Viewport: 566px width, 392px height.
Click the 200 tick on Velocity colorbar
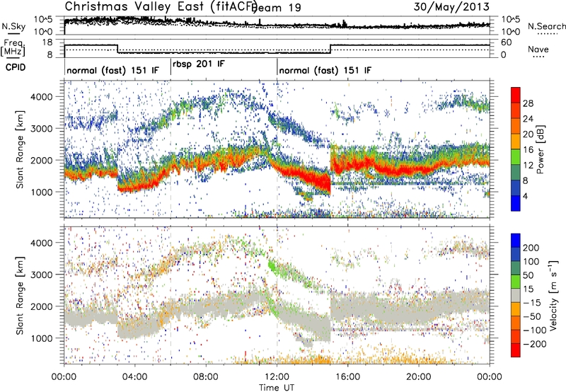pyautogui.click(x=531, y=248)
